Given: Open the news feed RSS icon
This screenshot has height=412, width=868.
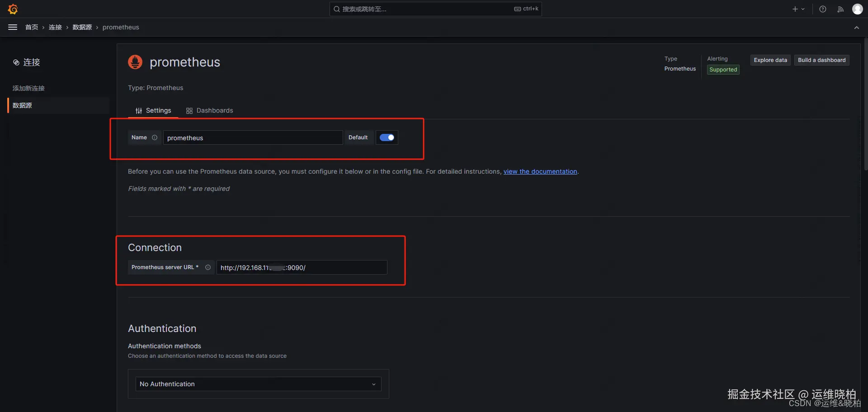Looking at the screenshot, I should tap(840, 9).
